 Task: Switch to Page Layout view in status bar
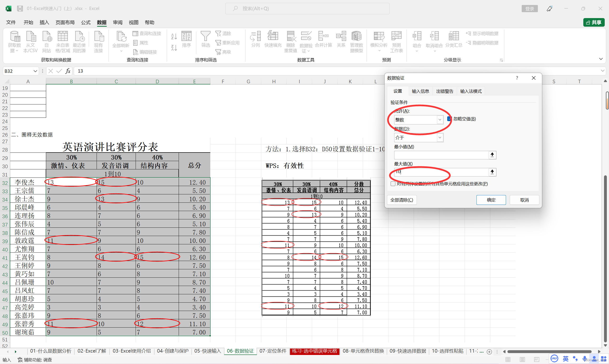(522, 359)
